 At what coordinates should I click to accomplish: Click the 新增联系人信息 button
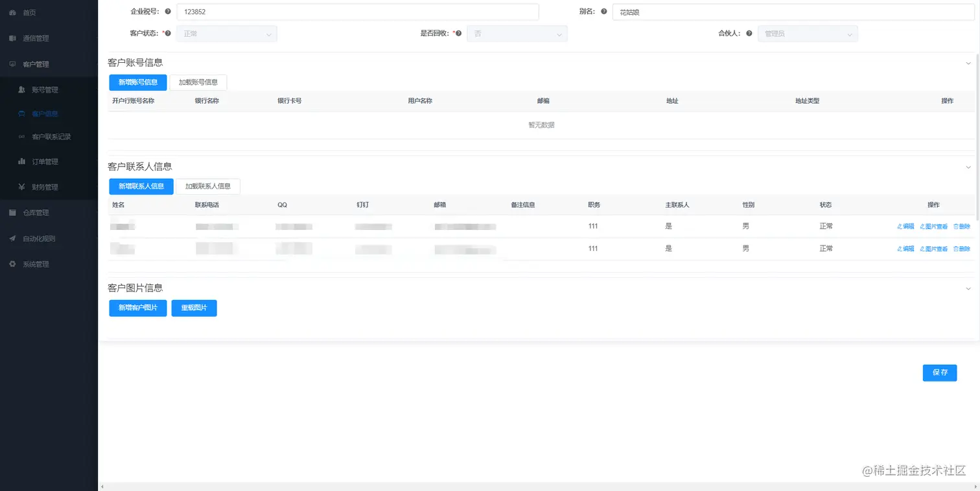[141, 186]
